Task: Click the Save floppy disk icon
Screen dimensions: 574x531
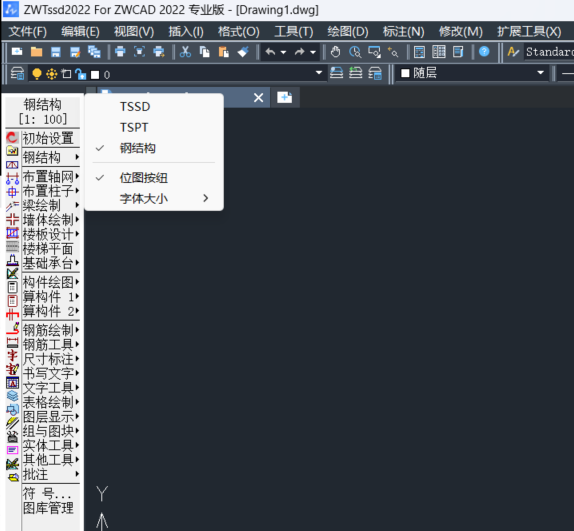Action: point(56,52)
